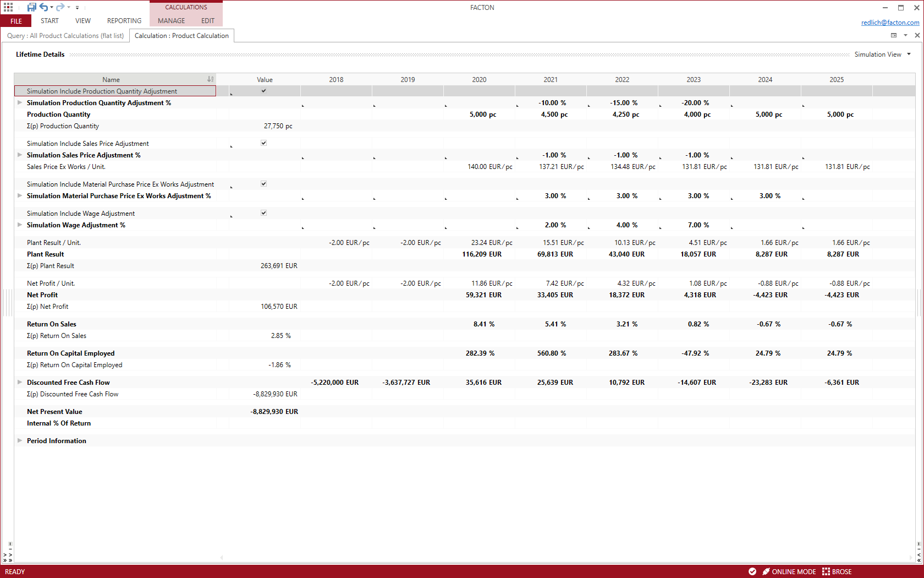Click the 263,691 EUR plant result total

tap(279, 266)
